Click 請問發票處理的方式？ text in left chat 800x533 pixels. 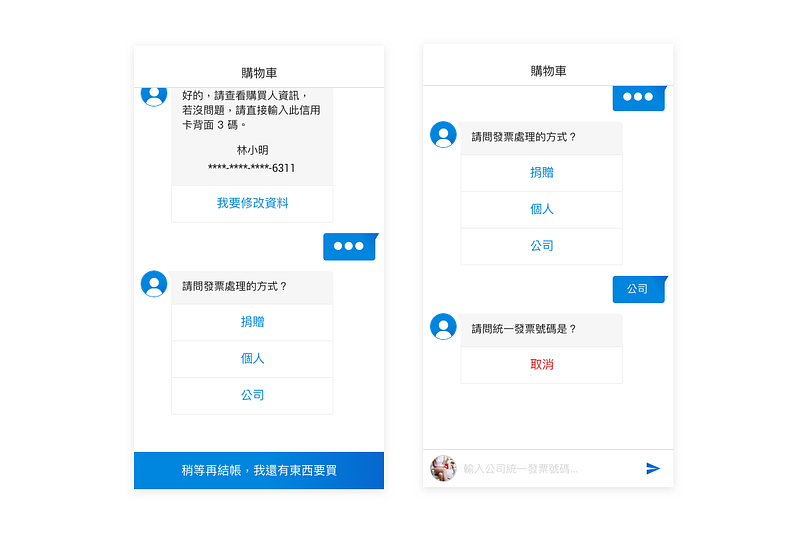[235, 286]
